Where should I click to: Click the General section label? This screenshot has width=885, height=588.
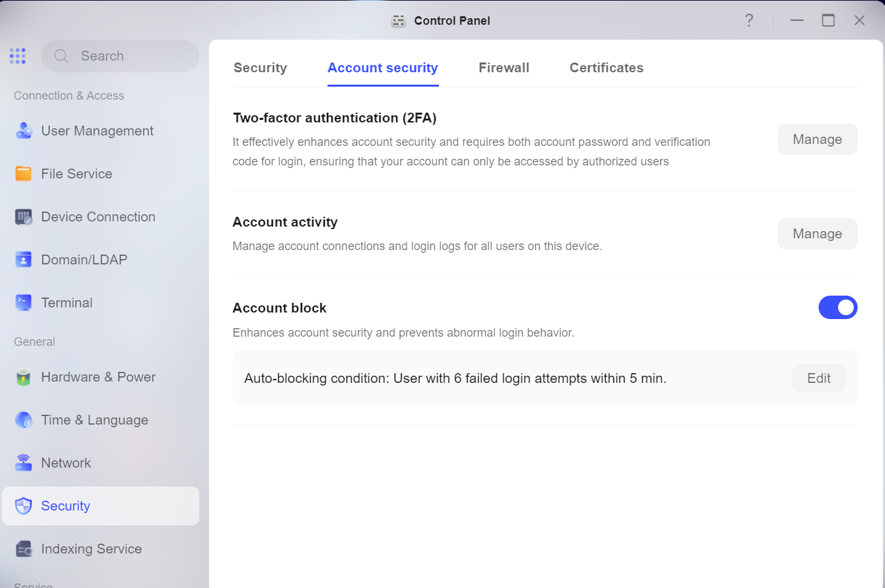coord(35,342)
